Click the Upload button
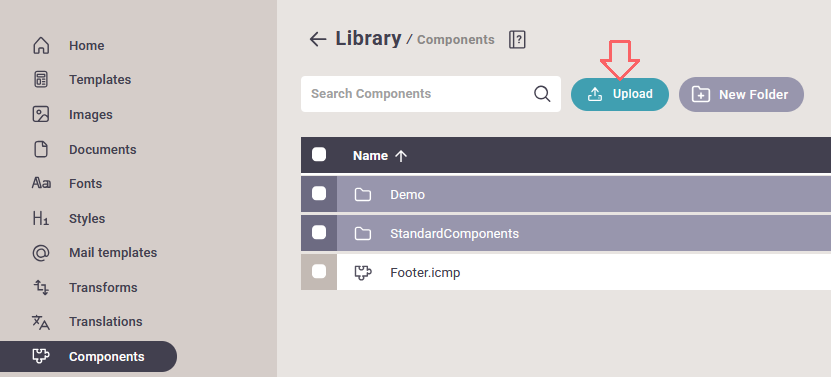 coord(620,94)
